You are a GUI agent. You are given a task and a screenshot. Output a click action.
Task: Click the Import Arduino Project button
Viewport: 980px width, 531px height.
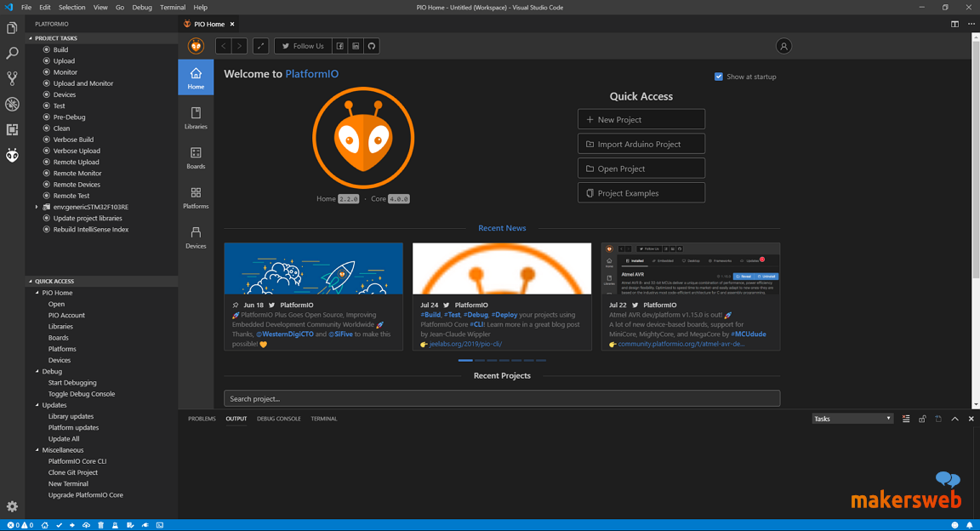[641, 144]
